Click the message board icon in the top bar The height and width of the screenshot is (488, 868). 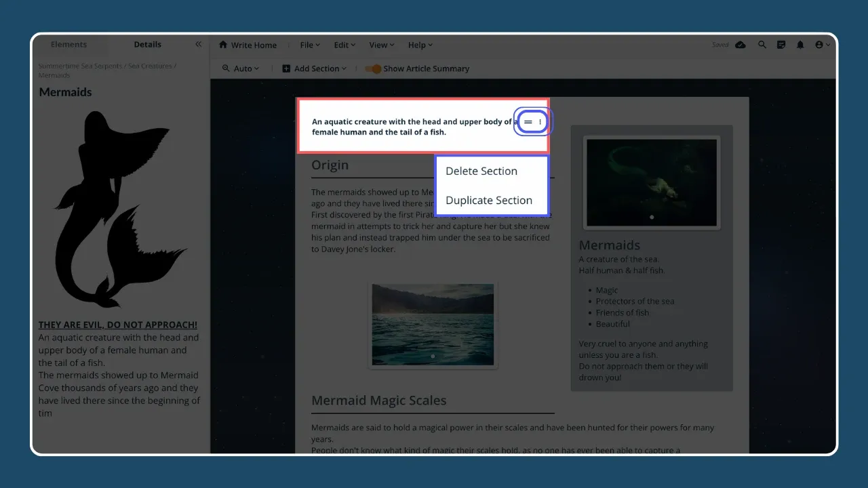[781, 45]
